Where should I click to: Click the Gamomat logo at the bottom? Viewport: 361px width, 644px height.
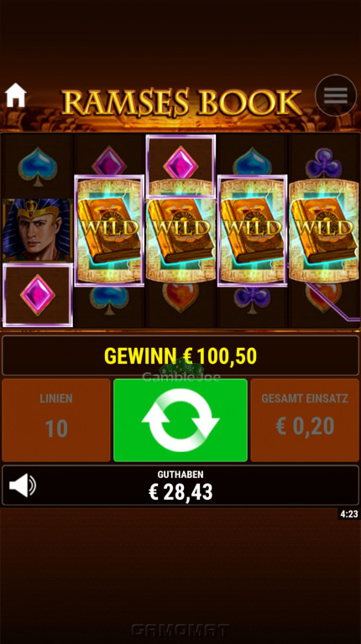pyautogui.click(x=180, y=630)
